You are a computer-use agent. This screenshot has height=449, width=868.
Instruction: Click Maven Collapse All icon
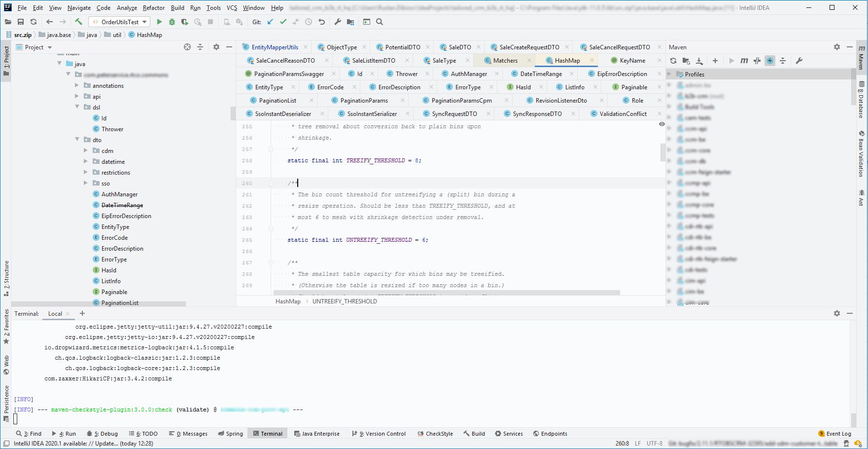click(783, 61)
